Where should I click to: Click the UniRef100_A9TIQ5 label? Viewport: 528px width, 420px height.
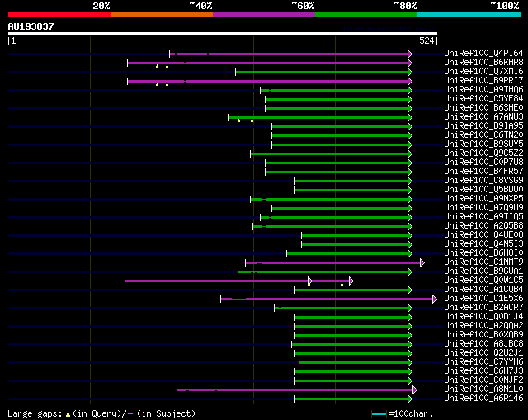[483, 216]
